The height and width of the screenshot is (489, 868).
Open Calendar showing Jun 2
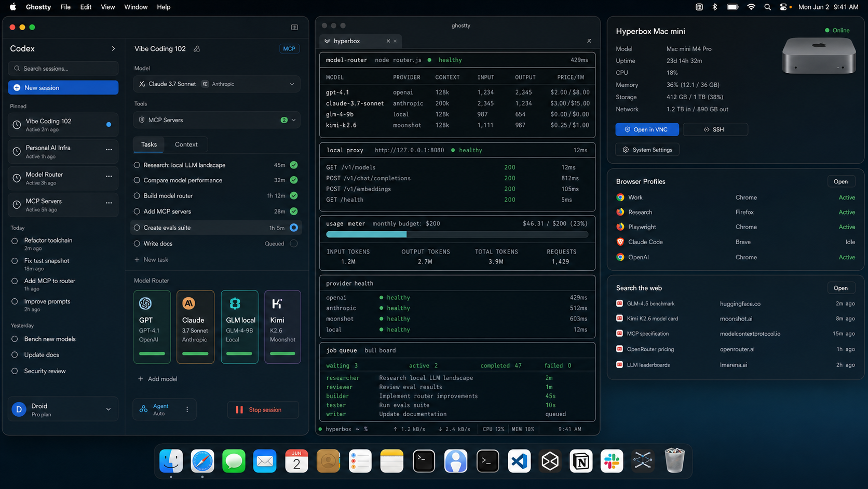pos(296,461)
